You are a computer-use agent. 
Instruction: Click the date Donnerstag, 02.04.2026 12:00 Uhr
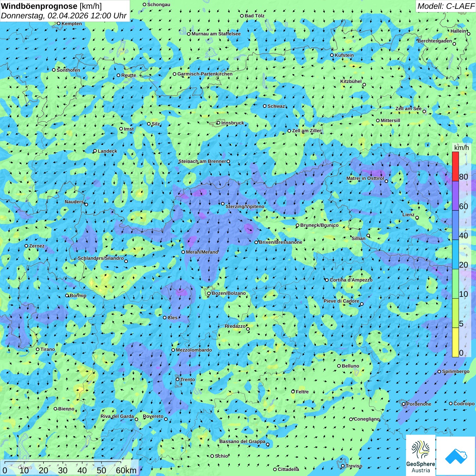tap(64, 16)
